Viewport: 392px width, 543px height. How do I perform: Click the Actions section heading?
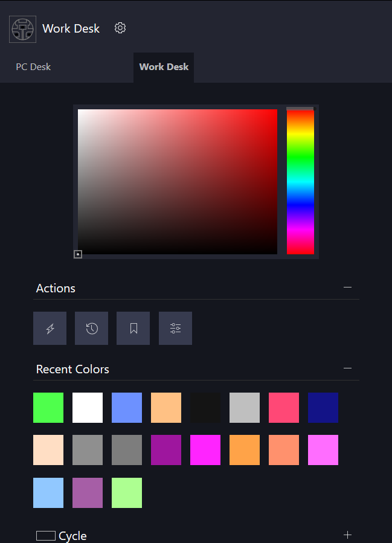pos(56,289)
